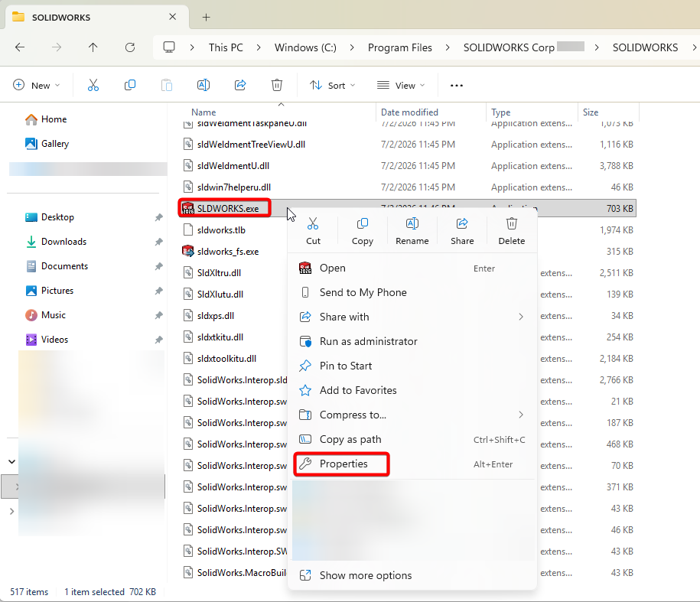Select Send to My Phone
This screenshot has height=602, width=700.
tap(412, 292)
